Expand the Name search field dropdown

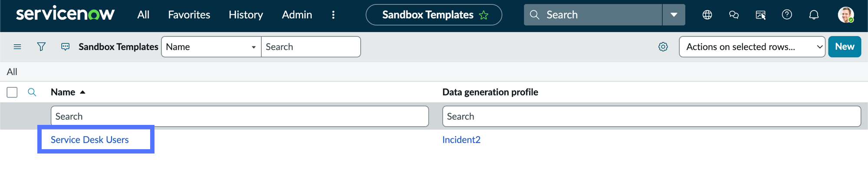tap(211, 46)
